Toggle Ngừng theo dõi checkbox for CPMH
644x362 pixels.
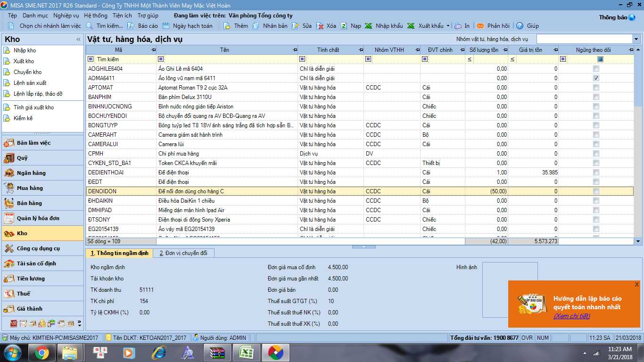point(596,154)
